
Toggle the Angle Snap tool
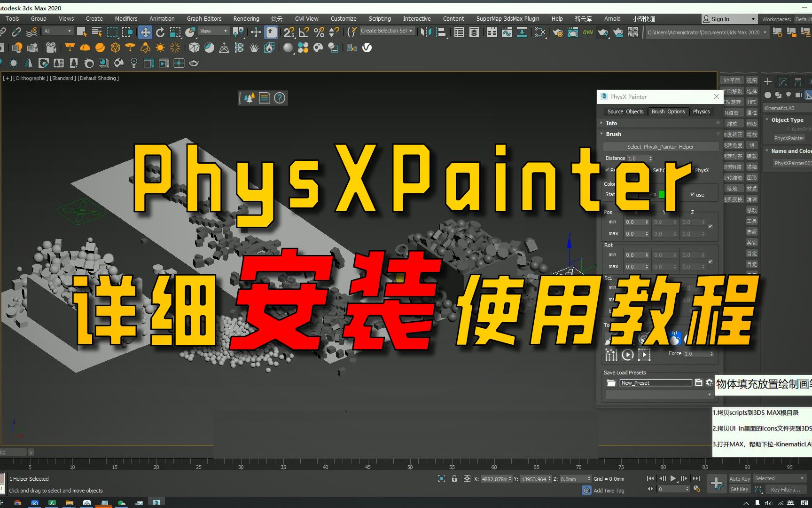304,32
